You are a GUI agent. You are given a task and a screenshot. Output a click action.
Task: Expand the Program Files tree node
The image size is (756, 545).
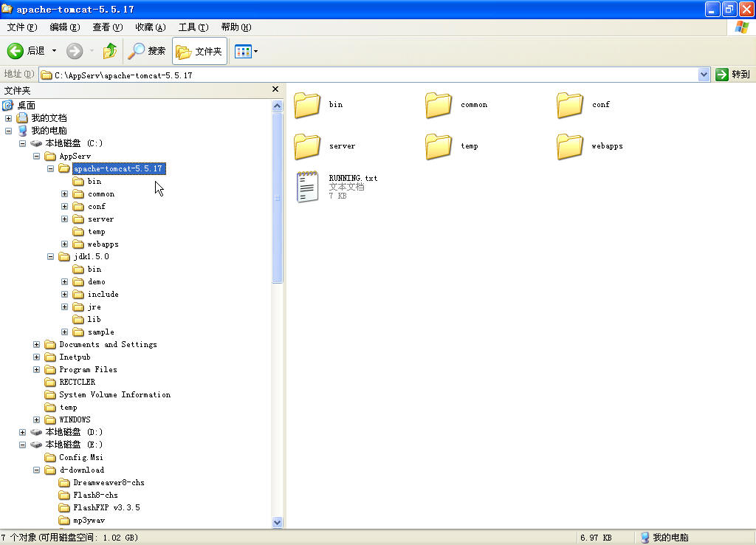pyautogui.click(x=36, y=369)
